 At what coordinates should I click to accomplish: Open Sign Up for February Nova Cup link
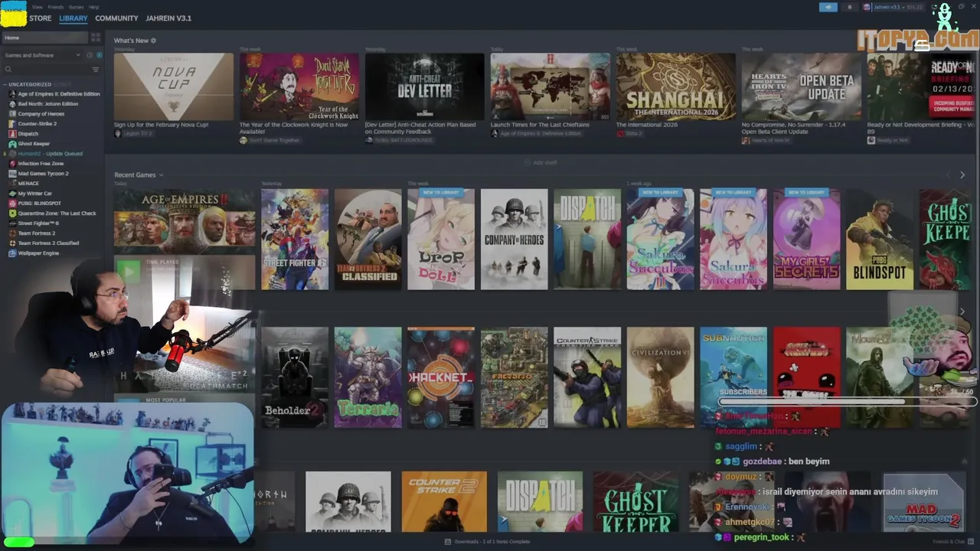pyautogui.click(x=161, y=125)
